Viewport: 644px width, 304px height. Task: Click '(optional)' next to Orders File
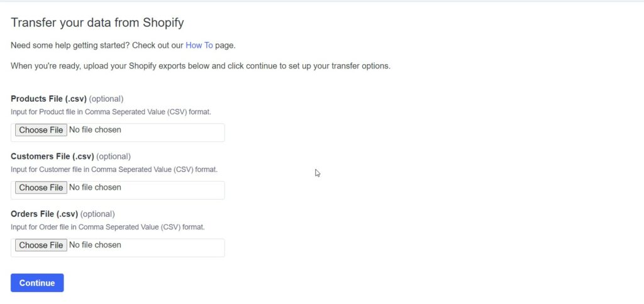pyautogui.click(x=97, y=214)
